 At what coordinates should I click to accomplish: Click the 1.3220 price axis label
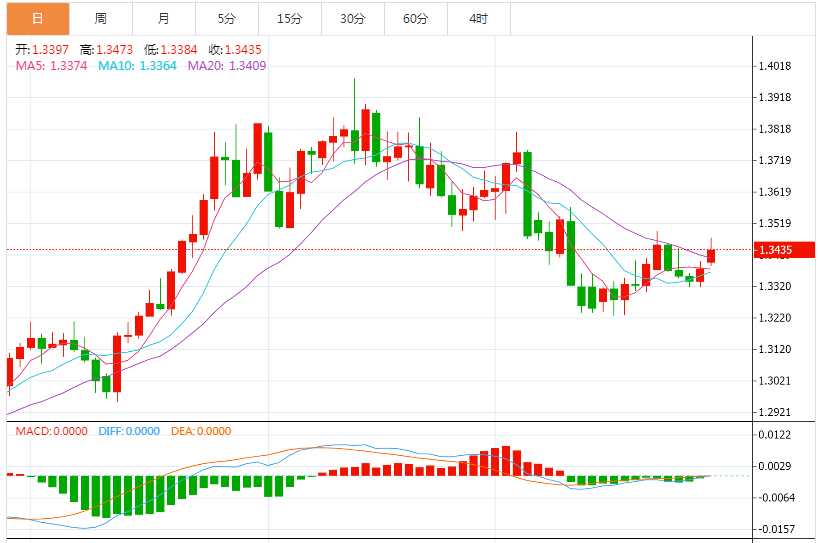coord(775,318)
